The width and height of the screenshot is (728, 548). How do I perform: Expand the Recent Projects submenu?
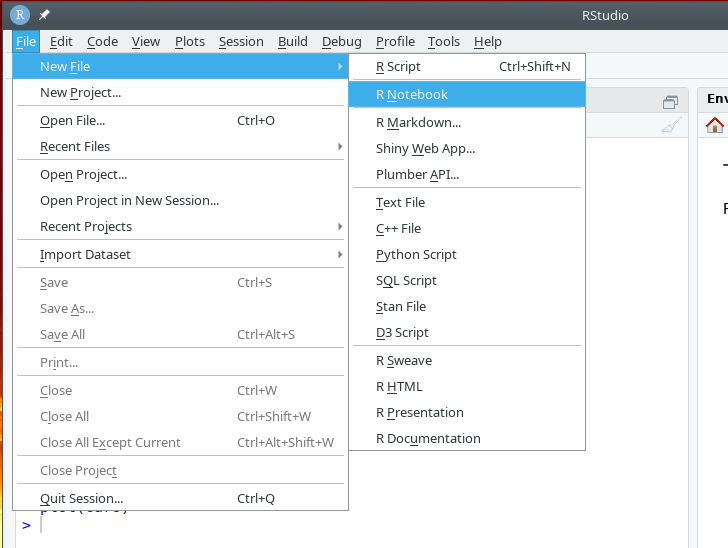(180, 227)
